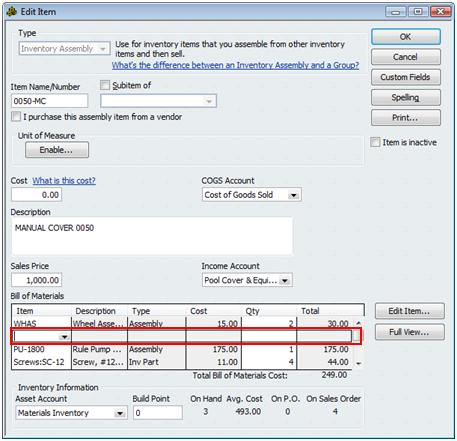Screen dimensions: 457x441
Task: Open the COGS Account dropdown
Action: pos(293,195)
